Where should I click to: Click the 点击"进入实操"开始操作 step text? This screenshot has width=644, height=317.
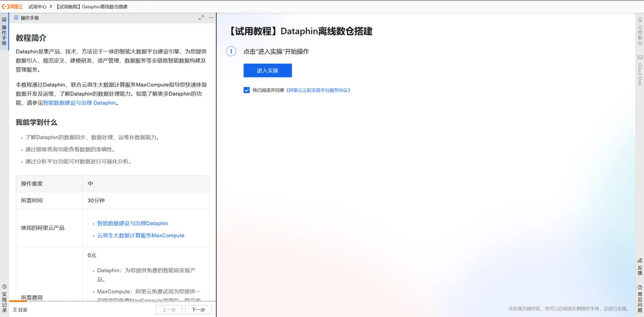276,52
